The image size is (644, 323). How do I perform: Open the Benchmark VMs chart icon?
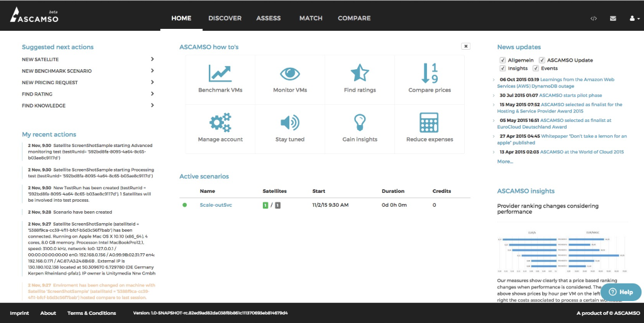coord(220,74)
